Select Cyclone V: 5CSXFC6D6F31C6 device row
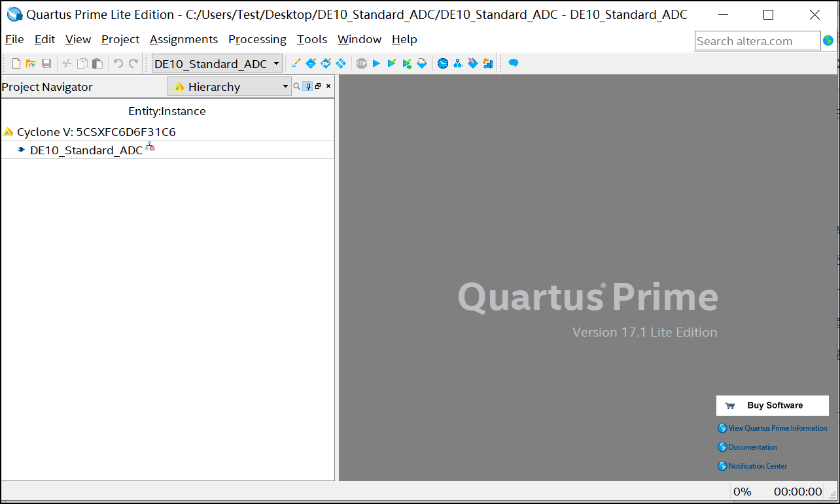 (167, 131)
